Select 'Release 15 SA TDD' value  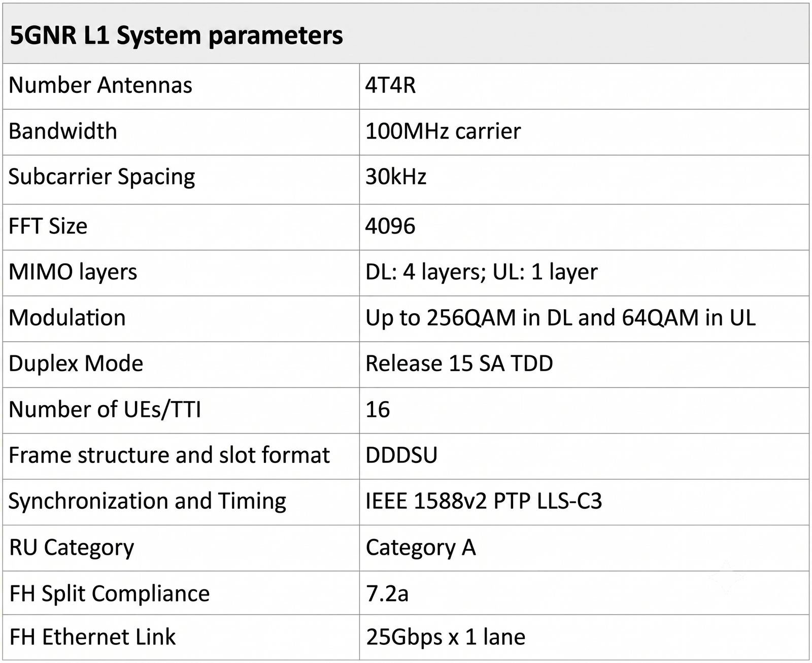pos(459,363)
